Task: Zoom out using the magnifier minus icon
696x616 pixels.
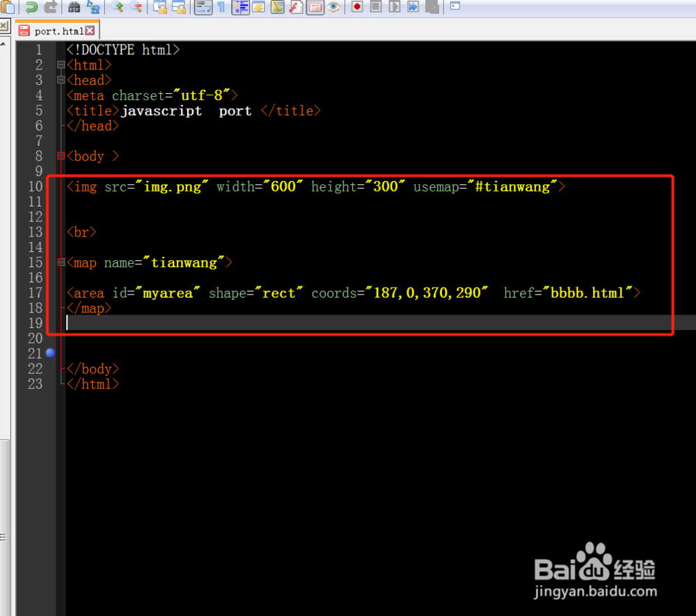Action: 136,6
